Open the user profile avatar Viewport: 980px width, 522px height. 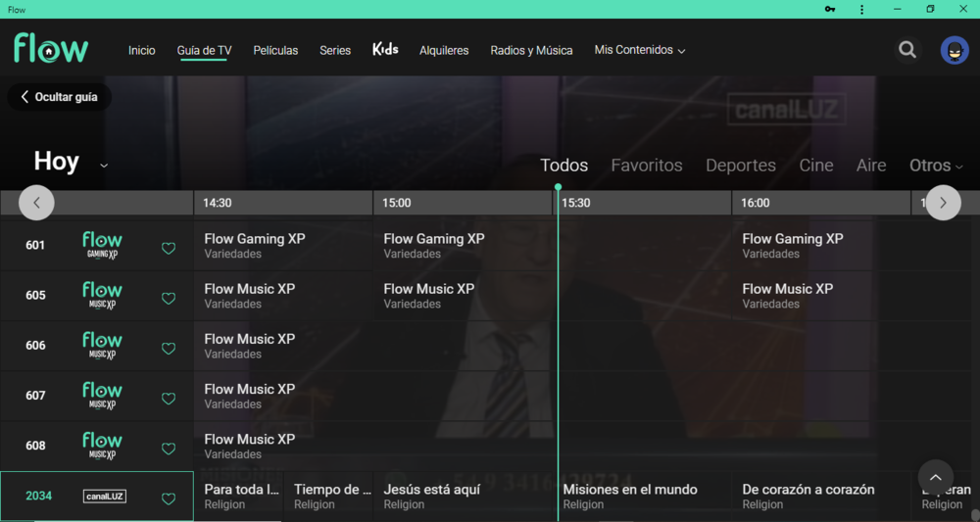point(955,50)
